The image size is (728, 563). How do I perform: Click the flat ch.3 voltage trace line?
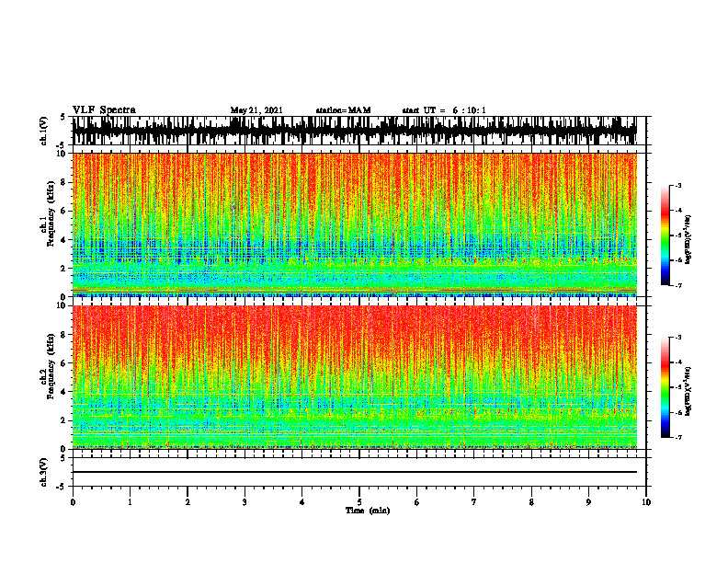(x=355, y=472)
